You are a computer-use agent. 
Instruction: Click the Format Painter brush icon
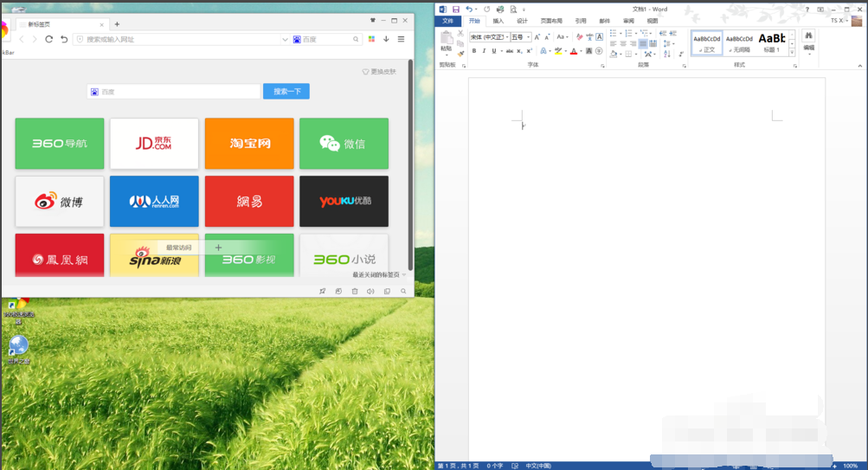461,54
